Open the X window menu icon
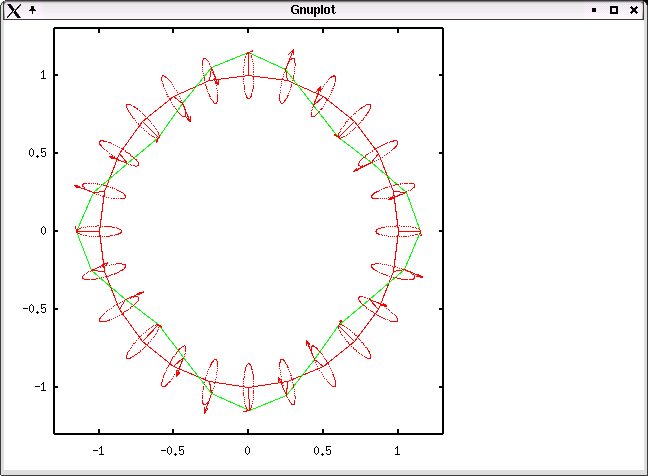The height and width of the screenshot is (476, 648). (13, 10)
